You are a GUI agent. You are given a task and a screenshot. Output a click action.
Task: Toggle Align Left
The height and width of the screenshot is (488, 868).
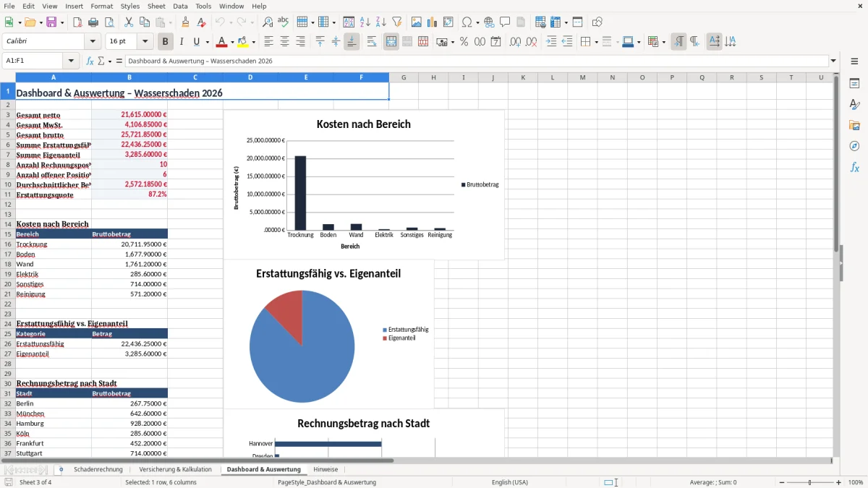[268, 42]
